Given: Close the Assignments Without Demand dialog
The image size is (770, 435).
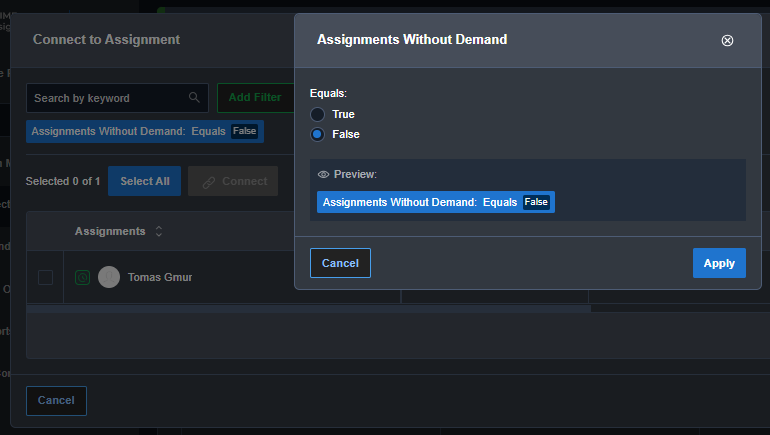Looking at the screenshot, I should point(727,40).
